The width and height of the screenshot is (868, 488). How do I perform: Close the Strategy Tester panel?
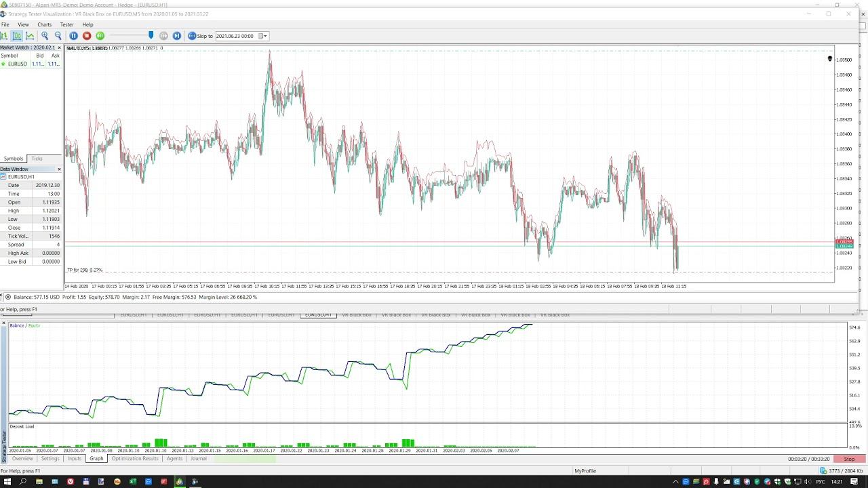tap(3, 324)
